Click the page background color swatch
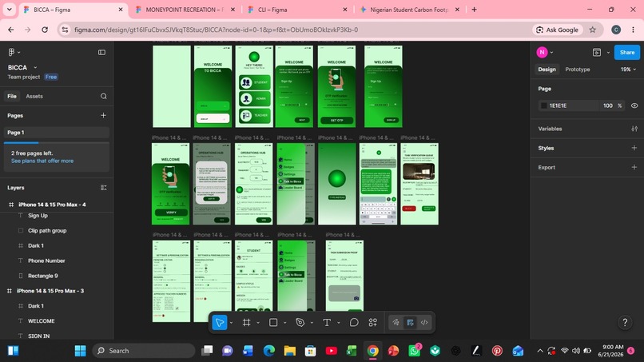The width and height of the screenshot is (644, 362). pyautogui.click(x=544, y=105)
